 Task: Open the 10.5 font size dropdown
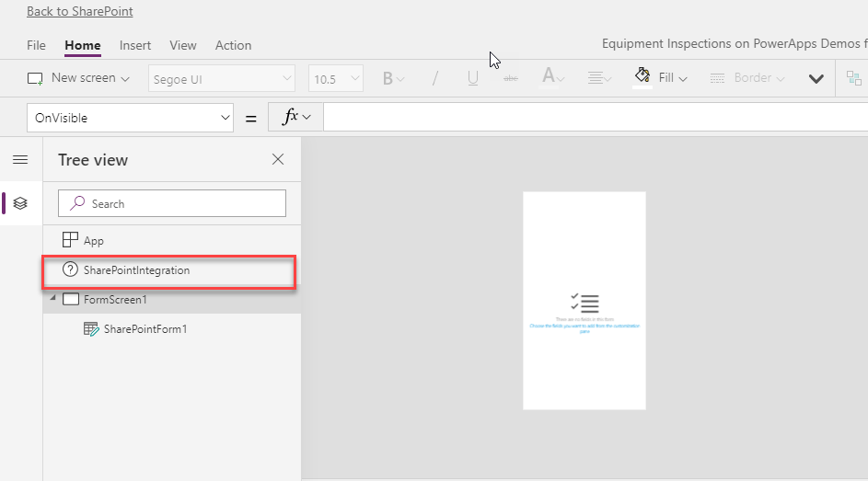pyautogui.click(x=335, y=78)
